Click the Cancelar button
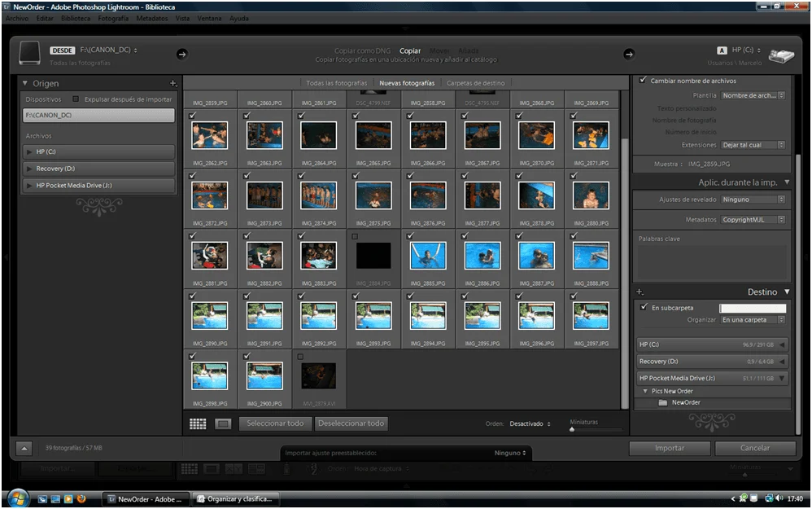Viewport: 812px width, 509px height. click(754, 449)
